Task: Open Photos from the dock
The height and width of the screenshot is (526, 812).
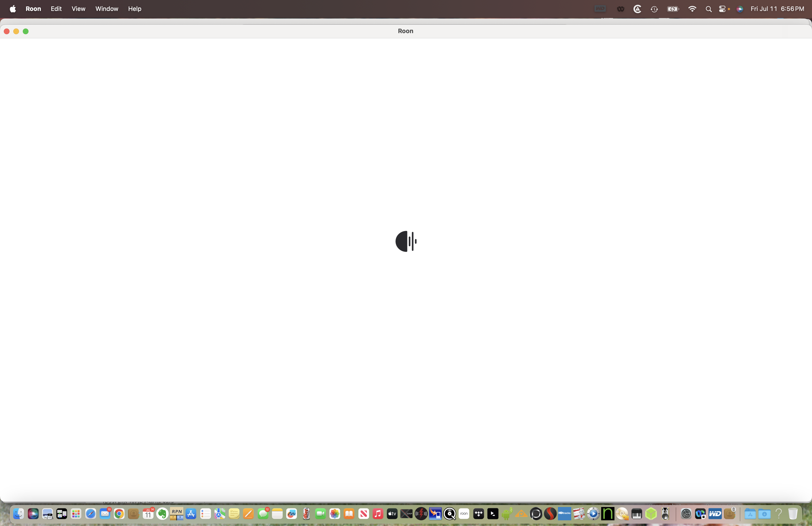Action: (x=335, y=514)
